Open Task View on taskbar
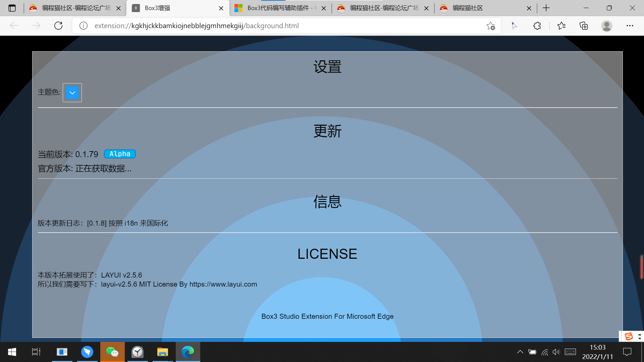This screenshot has width=644, height=362. coord(36,352)
